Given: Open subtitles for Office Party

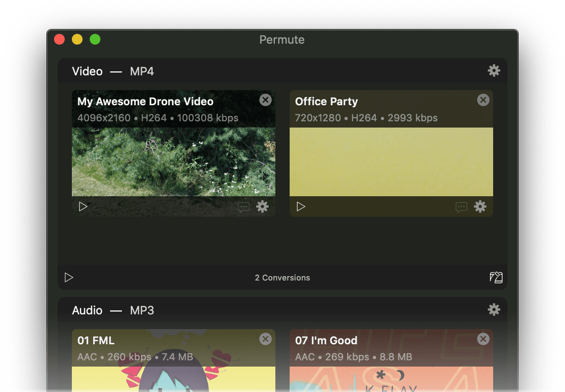Looking at the screenshot, I should (x=461, y=207).
